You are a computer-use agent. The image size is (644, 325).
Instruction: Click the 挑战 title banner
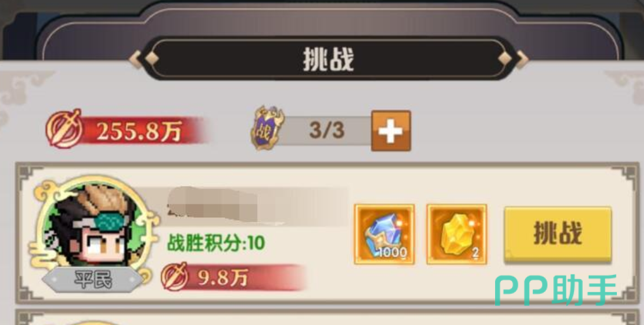click(x=328, y=60)
